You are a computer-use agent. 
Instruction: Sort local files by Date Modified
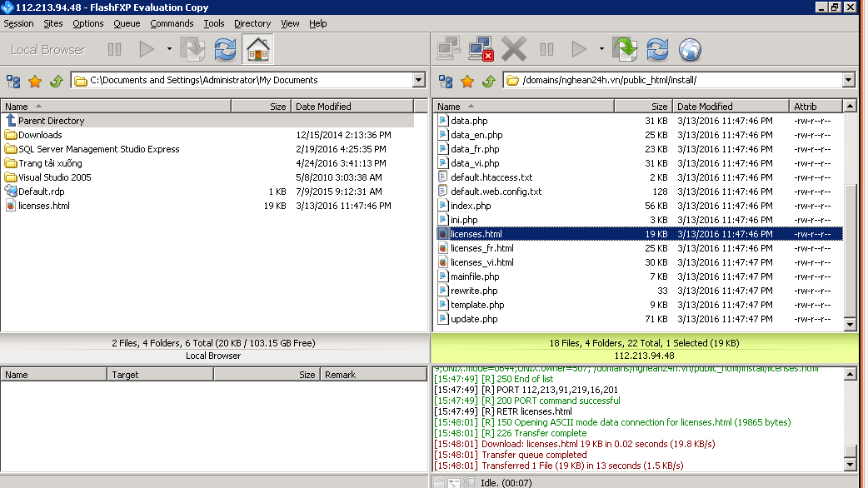[352, 107]
